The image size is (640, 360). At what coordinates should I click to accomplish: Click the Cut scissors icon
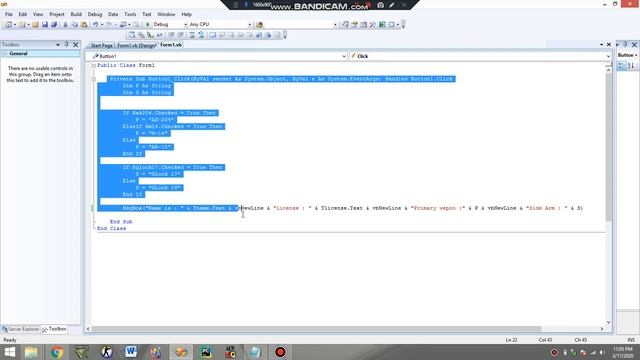65,24
